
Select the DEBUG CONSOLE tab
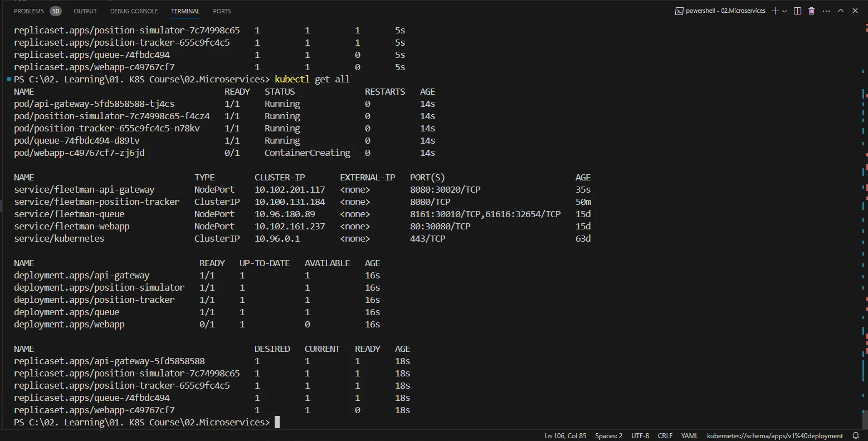134,11
